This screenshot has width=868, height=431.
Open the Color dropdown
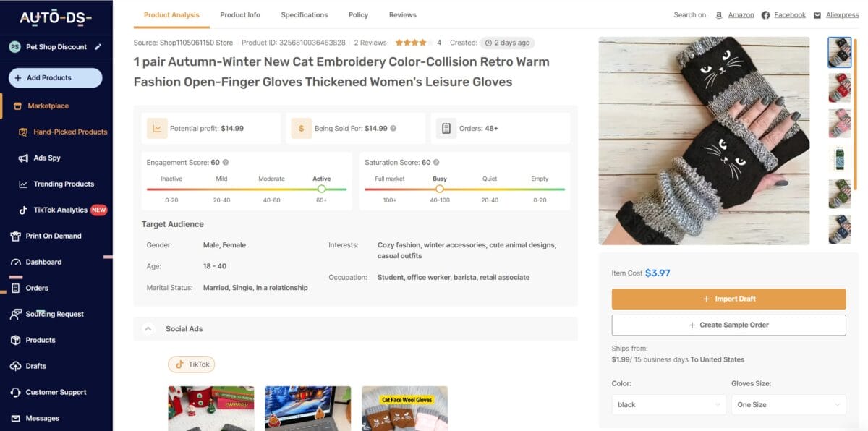tap(668, 404)
